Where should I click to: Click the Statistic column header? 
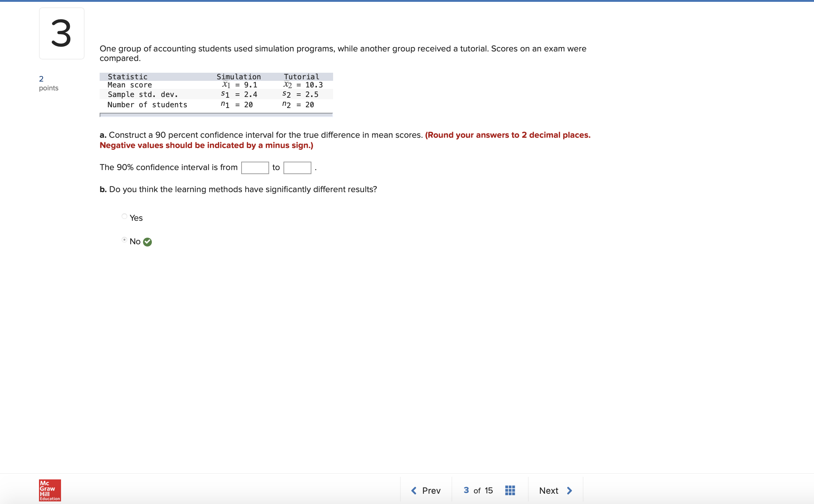tap(127, 76)
